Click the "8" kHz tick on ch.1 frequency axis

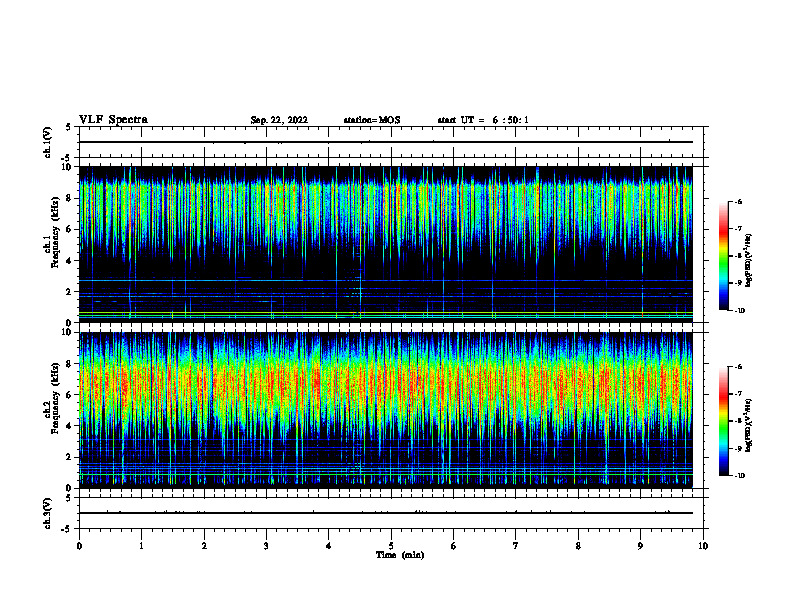70,198
